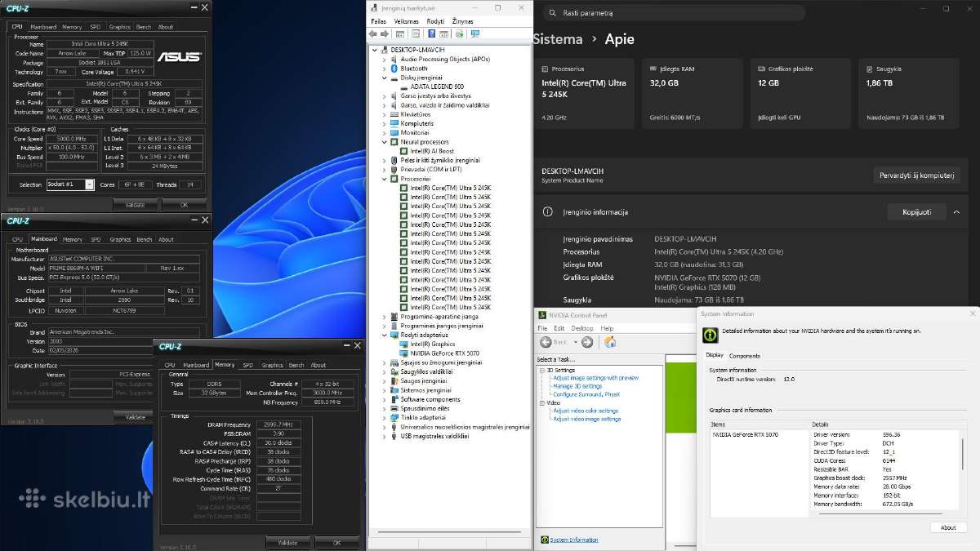Click the green forward arrow in NVIDIA Control Panel

(587, 342)
